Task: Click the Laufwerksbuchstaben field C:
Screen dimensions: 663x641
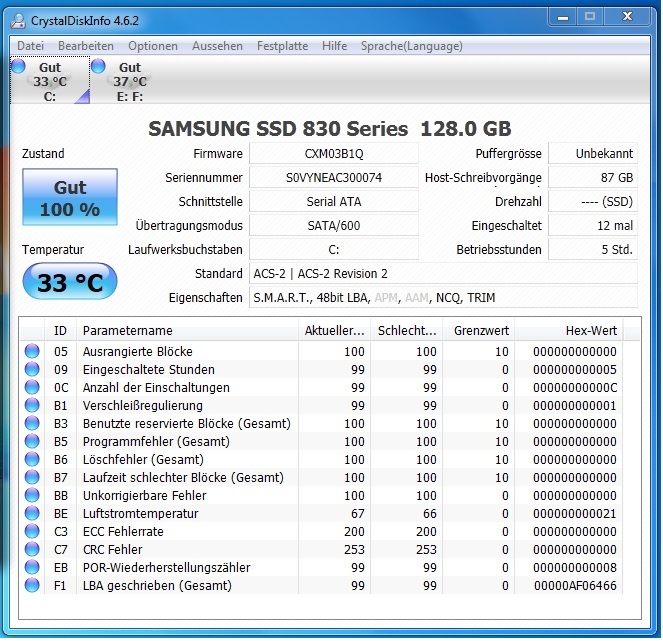Action: tap(334, 249)
